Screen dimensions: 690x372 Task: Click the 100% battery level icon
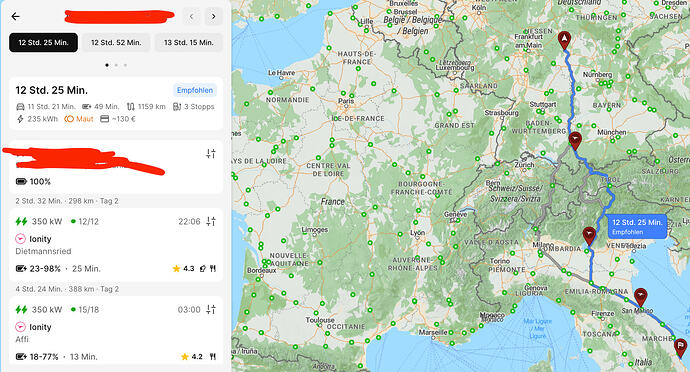pyautogui.click(x=21, y=181)
